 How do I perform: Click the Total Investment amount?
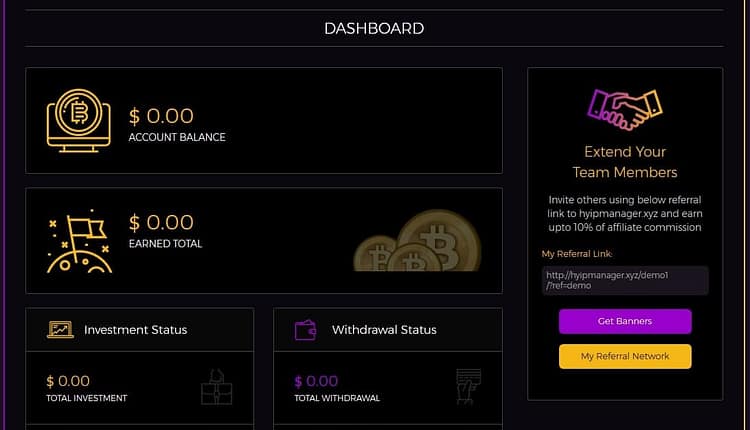[68, 381]
